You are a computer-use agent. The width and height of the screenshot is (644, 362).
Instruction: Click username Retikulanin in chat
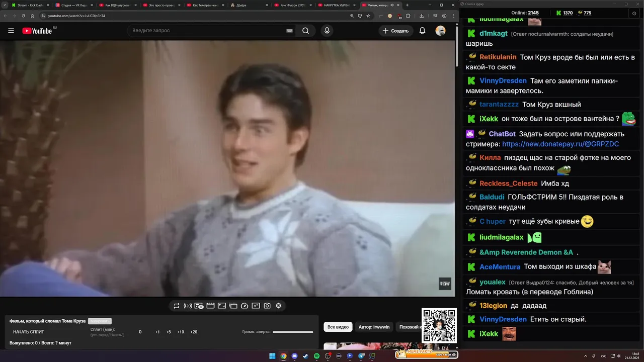(x=498, y=57)
